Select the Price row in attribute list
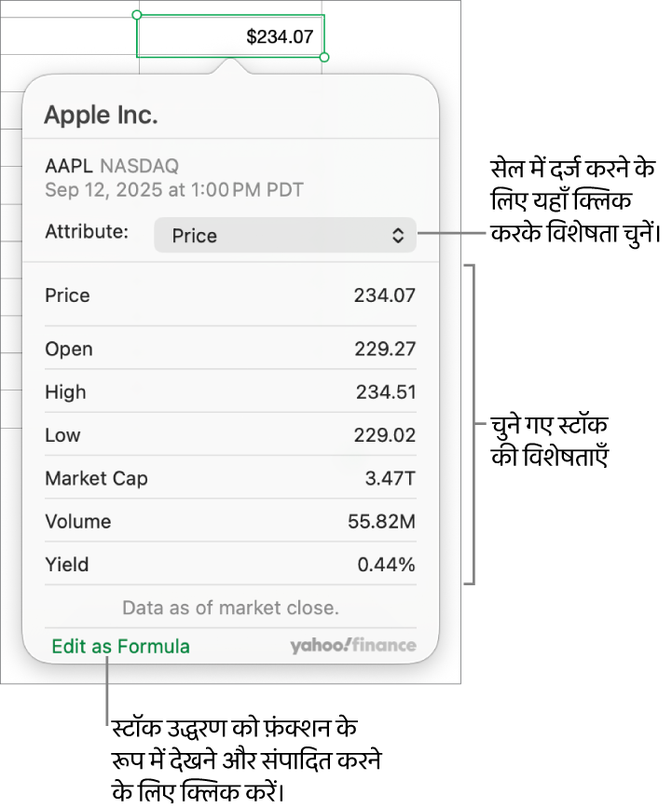This screenshot has width=672, height=808. pos(230,295)
